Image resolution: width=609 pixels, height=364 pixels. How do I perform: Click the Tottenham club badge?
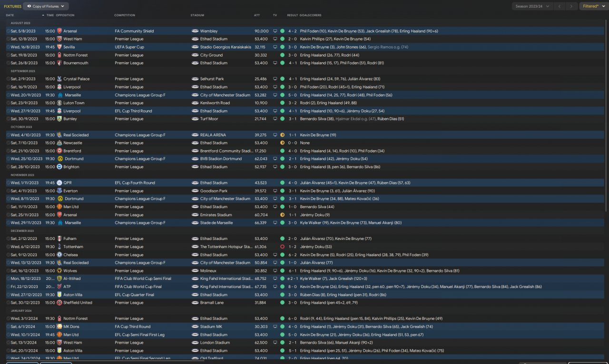59,247
